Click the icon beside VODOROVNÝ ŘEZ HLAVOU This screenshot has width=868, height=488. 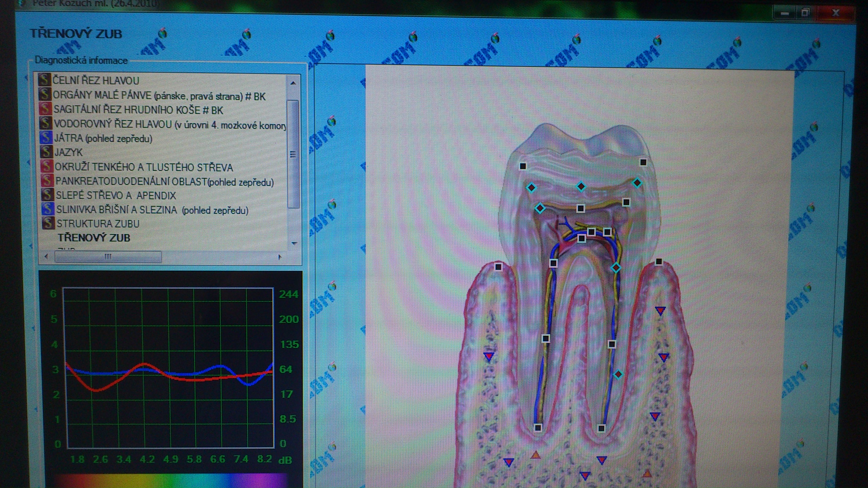(x=45, y=123)
